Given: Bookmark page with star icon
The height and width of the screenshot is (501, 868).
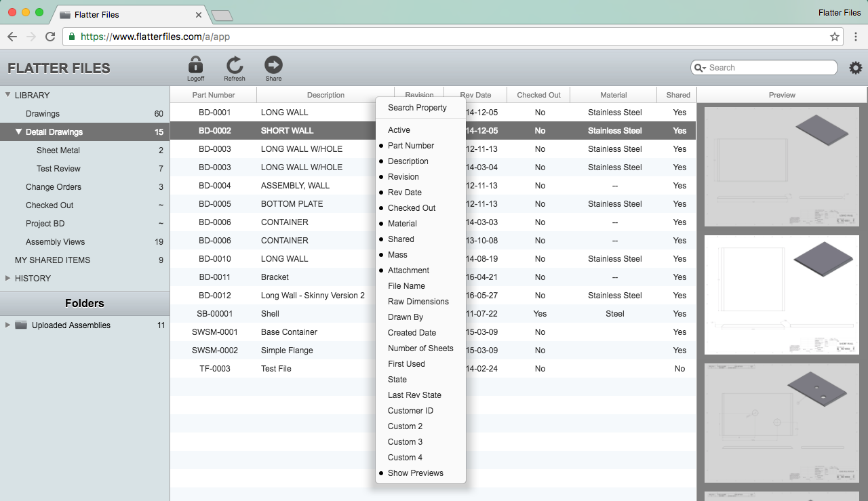Looking at the screenshot, I should point(835,37).
